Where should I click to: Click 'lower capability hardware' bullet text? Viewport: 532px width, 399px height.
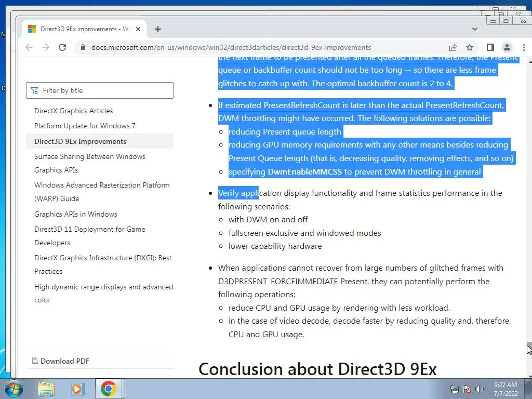point(275,246)
